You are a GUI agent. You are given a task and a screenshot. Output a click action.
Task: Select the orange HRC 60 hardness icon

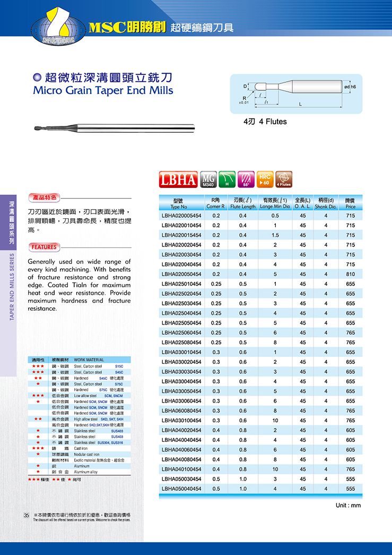pyautogui.click(x=265, y=180)
